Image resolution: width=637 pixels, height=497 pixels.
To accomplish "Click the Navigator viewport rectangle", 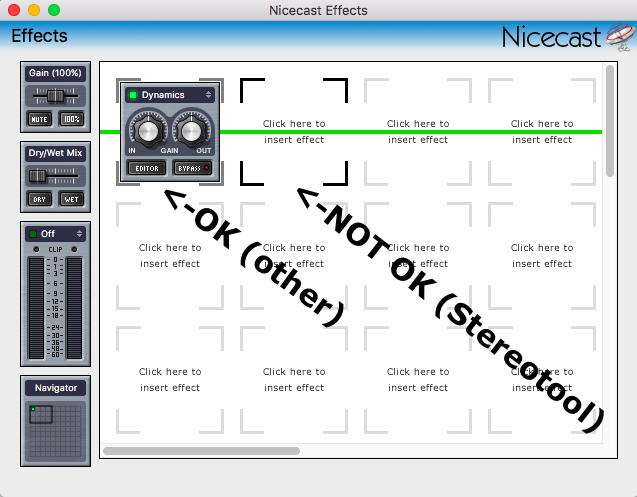I will click(x=41, y=415).
